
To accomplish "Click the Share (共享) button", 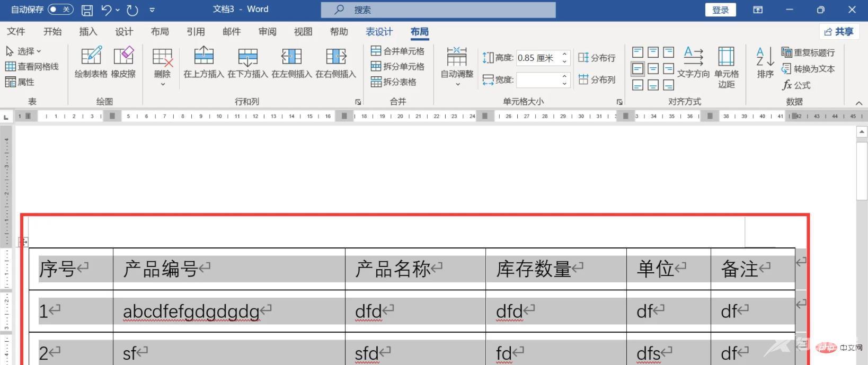I will pos(838,32).
